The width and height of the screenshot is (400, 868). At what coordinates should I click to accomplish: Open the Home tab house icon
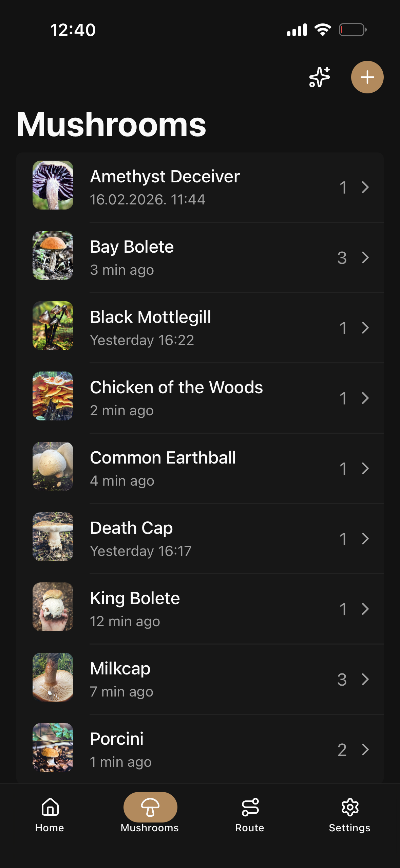(x=50, y=807)
